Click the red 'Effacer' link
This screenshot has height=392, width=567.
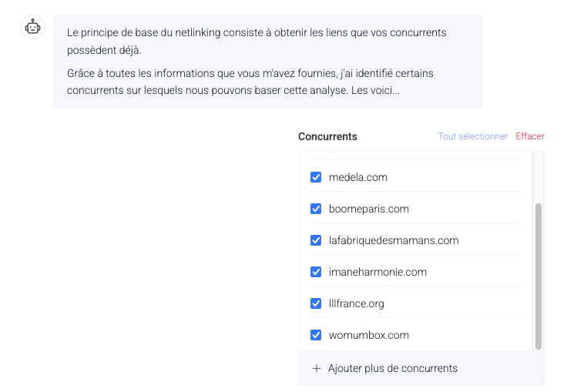(530, 136)
